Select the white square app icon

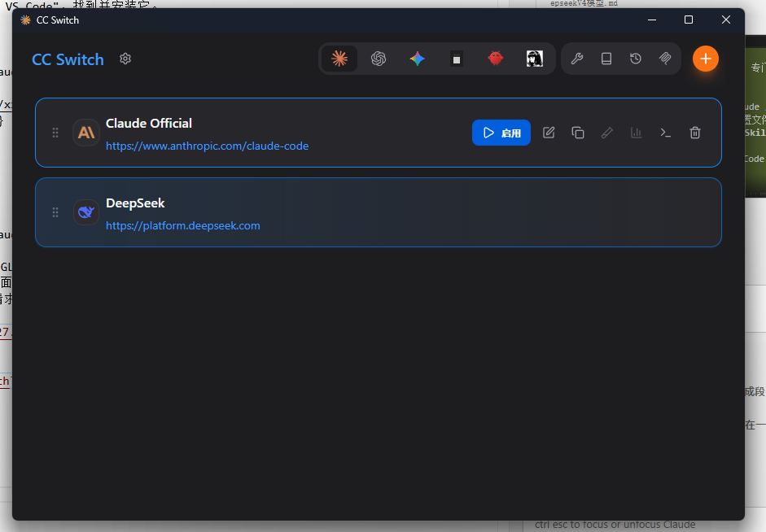point(457,59)
